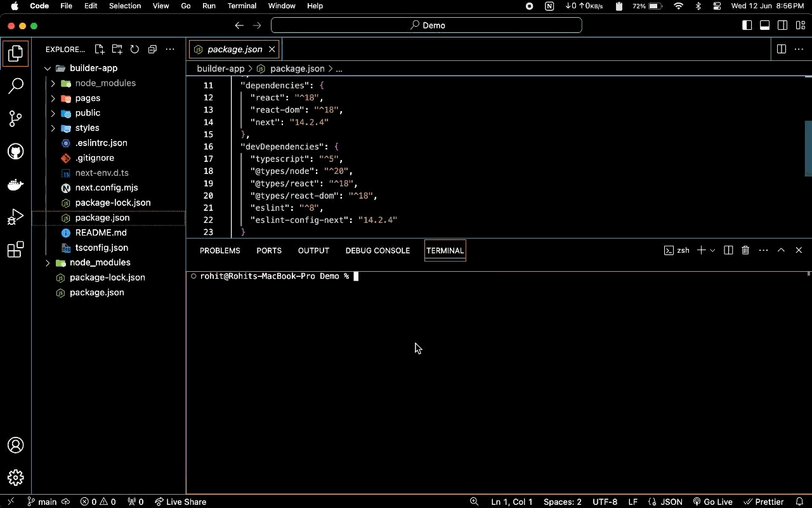The width and height of the screenshot is (812, 508).
Task: Open the Extensions view
Action: [16, 250]
